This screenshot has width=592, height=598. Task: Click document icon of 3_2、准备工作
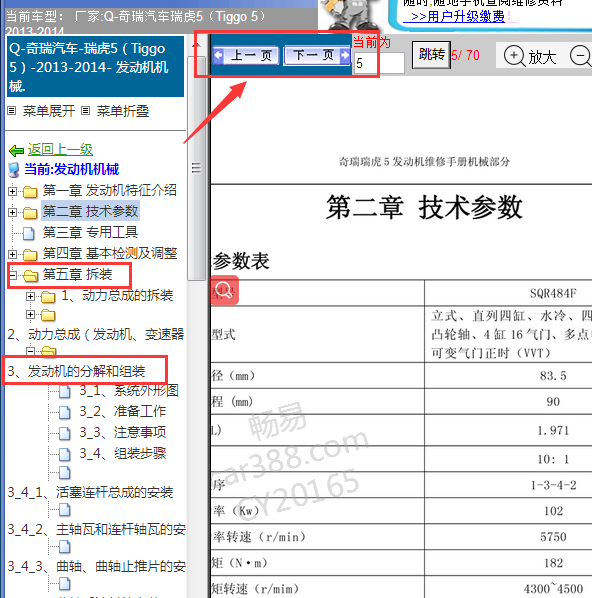click(64, 412)
